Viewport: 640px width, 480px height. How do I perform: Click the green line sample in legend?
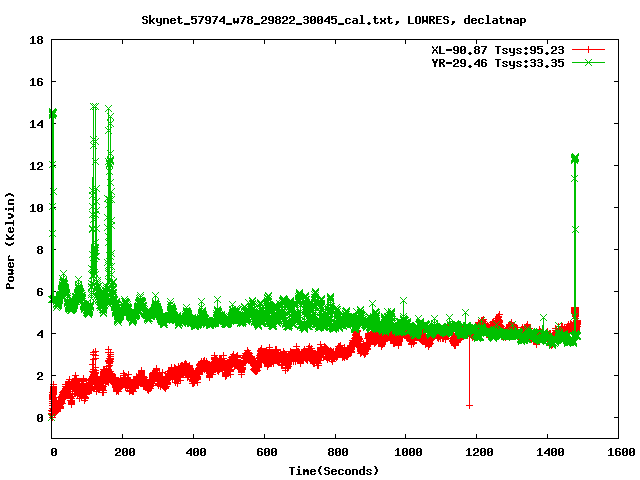pos(588,62)
